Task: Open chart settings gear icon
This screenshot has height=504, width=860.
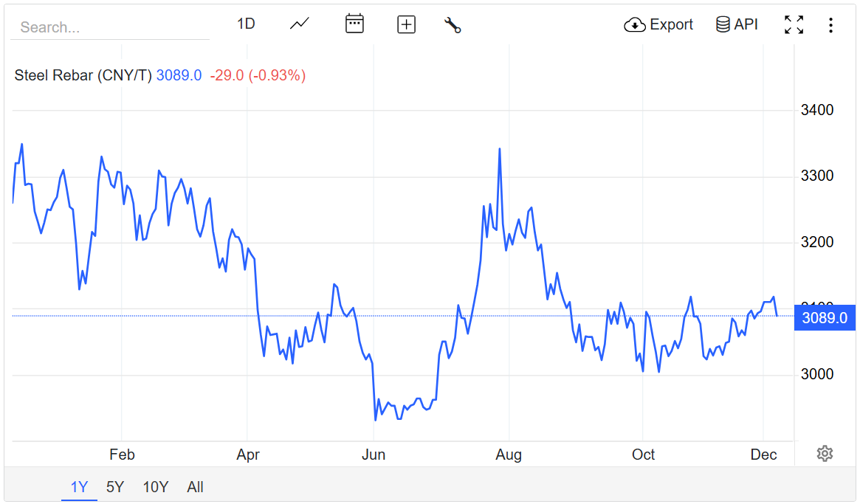Action: 825,454
